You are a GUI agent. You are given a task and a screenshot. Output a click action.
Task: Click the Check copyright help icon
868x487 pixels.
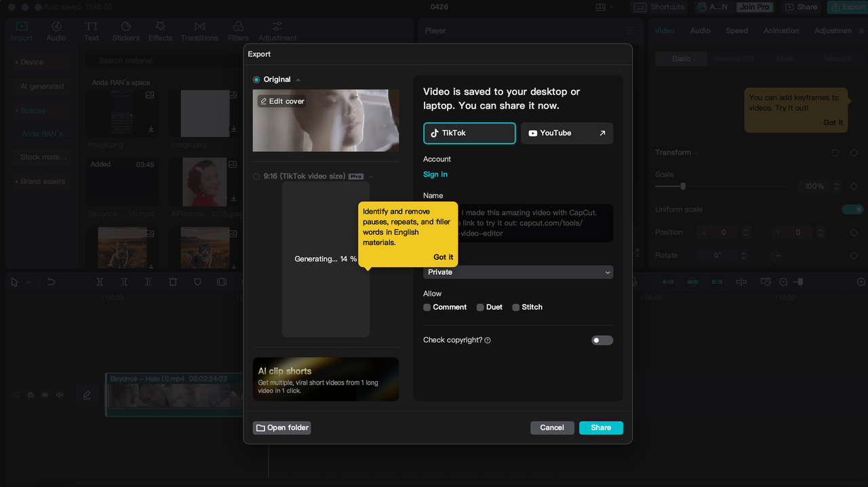488,340
